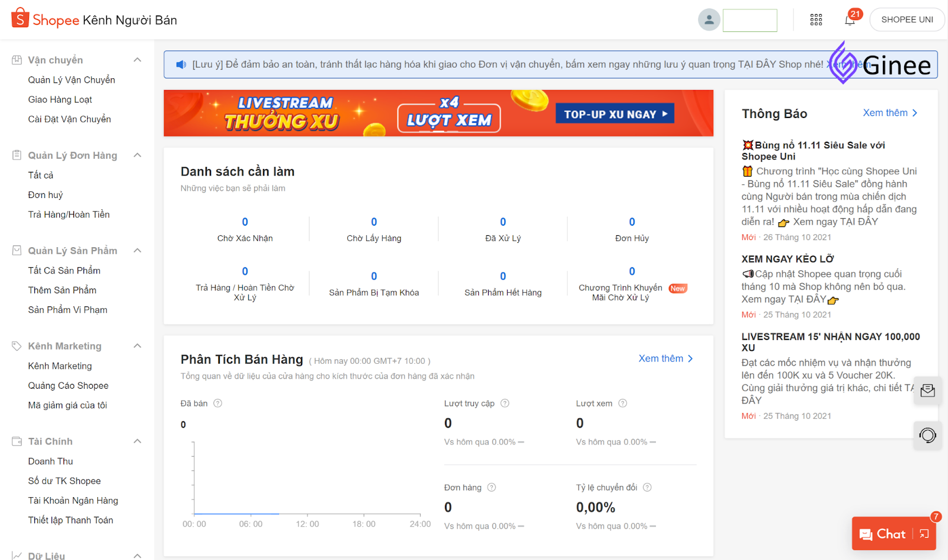Click the Lượt truy cập help icon
Viewport: 948px width, 560px height.
pos(505,404)
